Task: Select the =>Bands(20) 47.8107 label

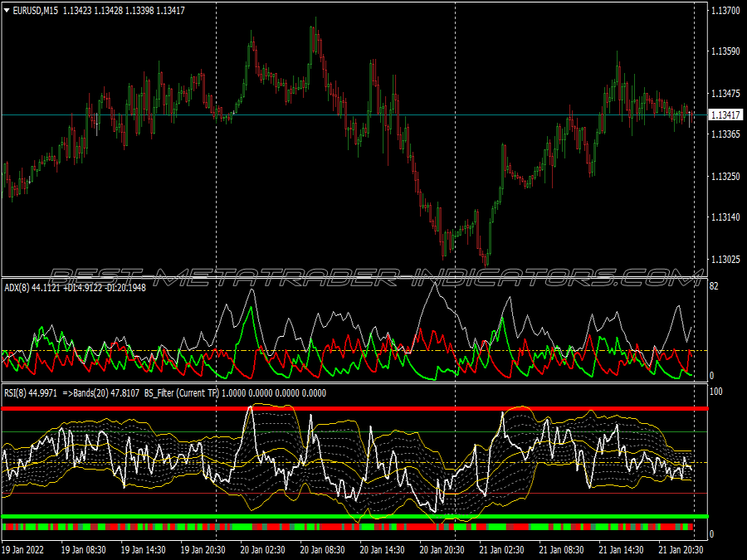Action: click(101, 393)
